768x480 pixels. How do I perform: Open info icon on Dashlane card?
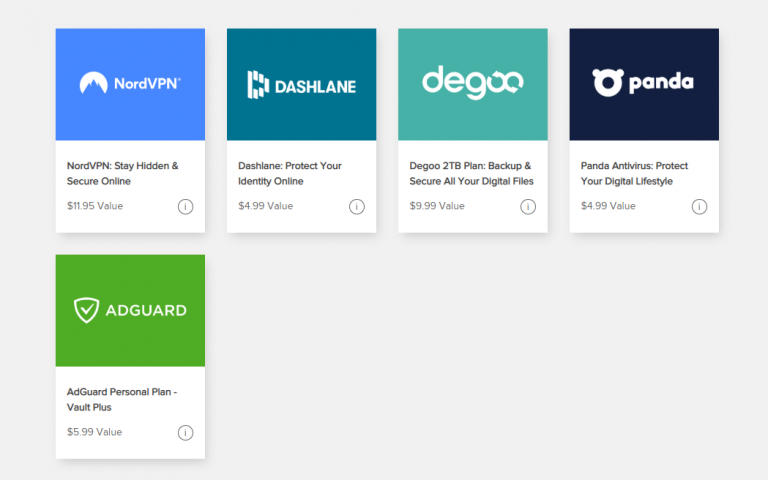tap(357, 207)
